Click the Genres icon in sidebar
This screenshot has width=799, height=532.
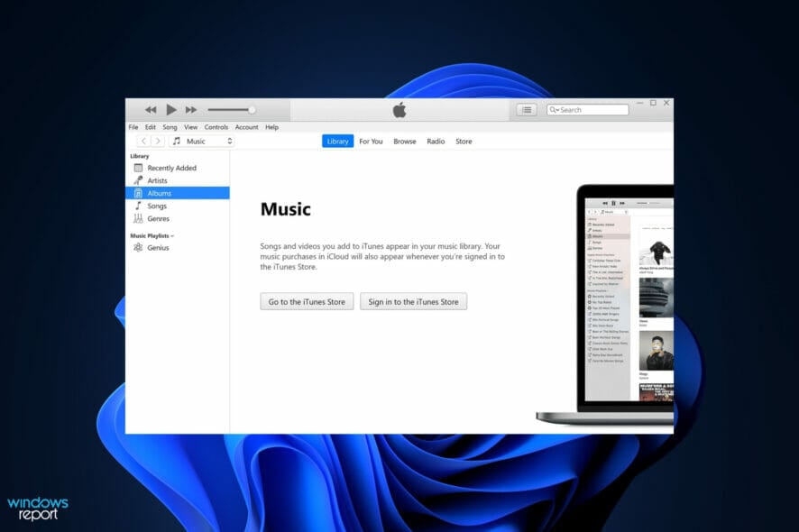pos(138,218)
